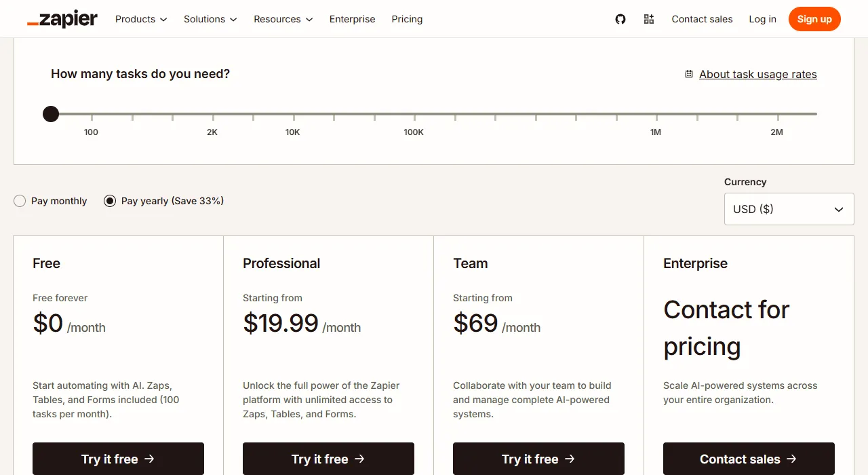Click the Log in link

(762, 19)
